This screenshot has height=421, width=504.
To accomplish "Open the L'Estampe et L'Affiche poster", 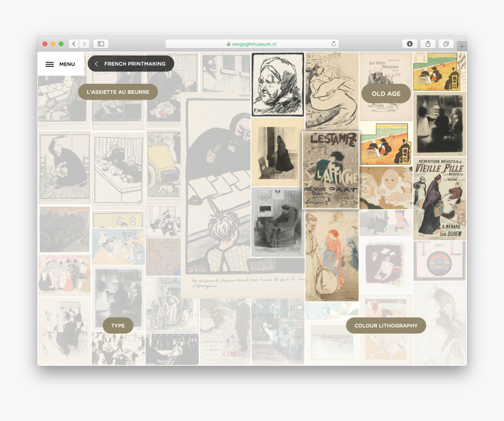I will point(331,170).
